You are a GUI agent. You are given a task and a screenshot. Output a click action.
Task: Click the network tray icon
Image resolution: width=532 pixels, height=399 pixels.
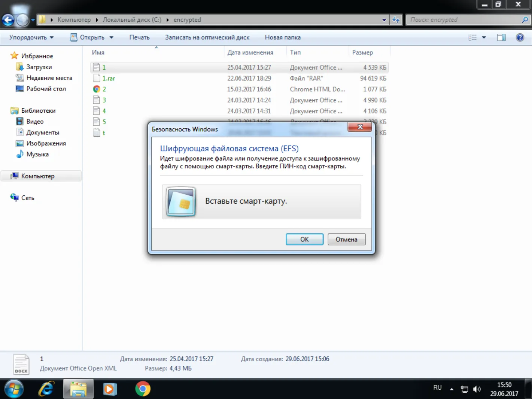click(x=464, y=389)
